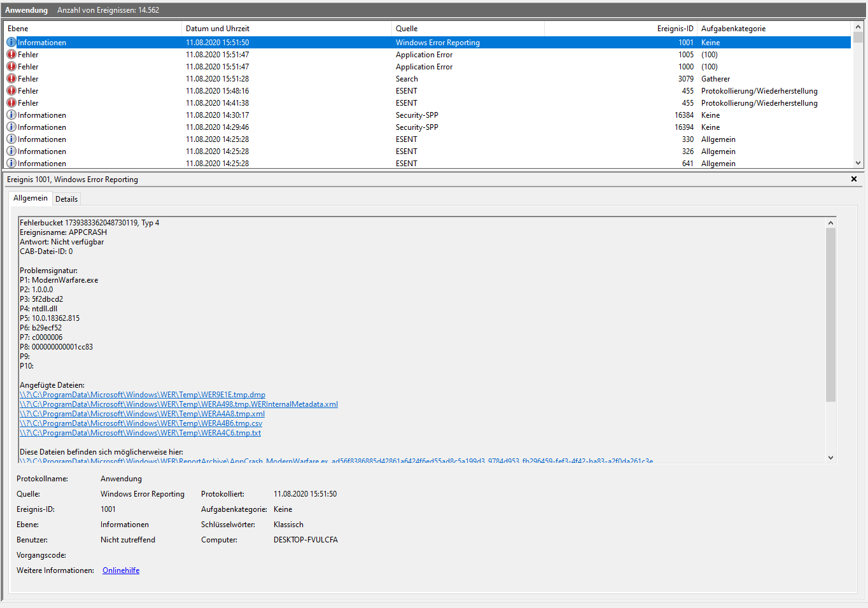This screenshot has height=608, width=868.
Task: Click the error icon of ESENT 15:48:16 row
Action: point(11,90)
